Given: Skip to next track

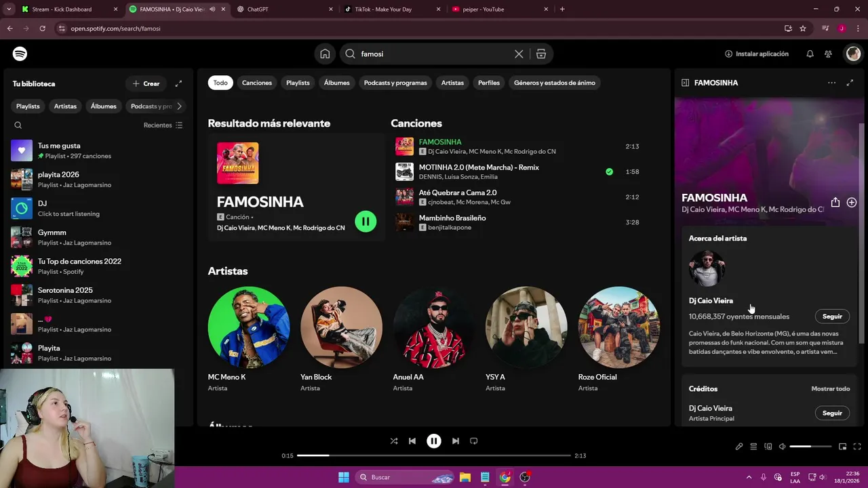Looking at the screenshot, I should [456, 441].
